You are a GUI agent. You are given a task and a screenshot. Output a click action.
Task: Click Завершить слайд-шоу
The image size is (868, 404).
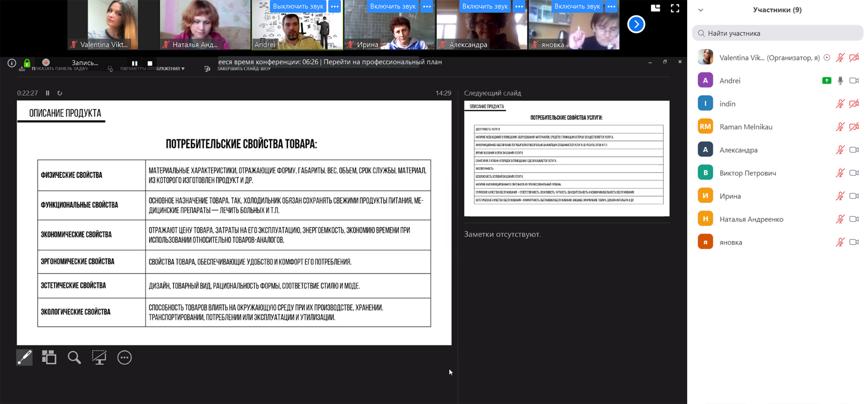pos(244,68)
